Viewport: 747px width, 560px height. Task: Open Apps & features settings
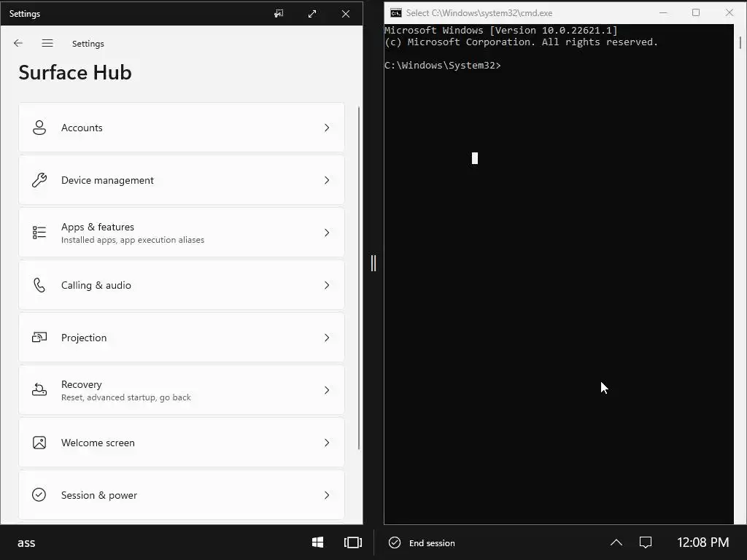(x=182, y=233)
